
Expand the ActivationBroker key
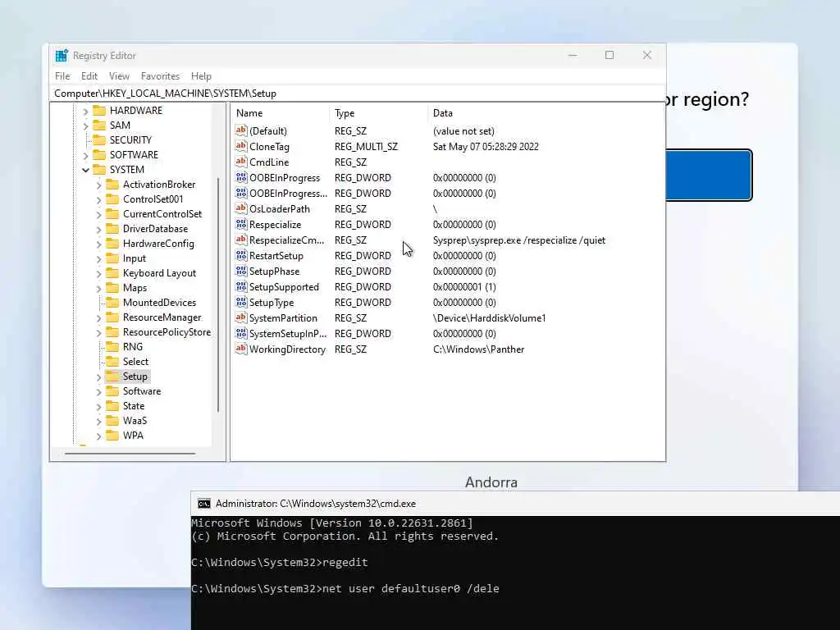coord(98,185)
